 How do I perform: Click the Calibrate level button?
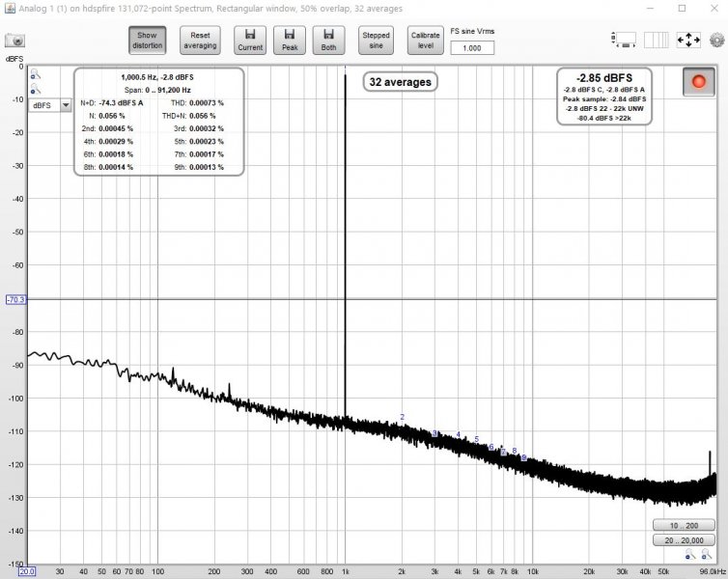[x=425, y=41]
